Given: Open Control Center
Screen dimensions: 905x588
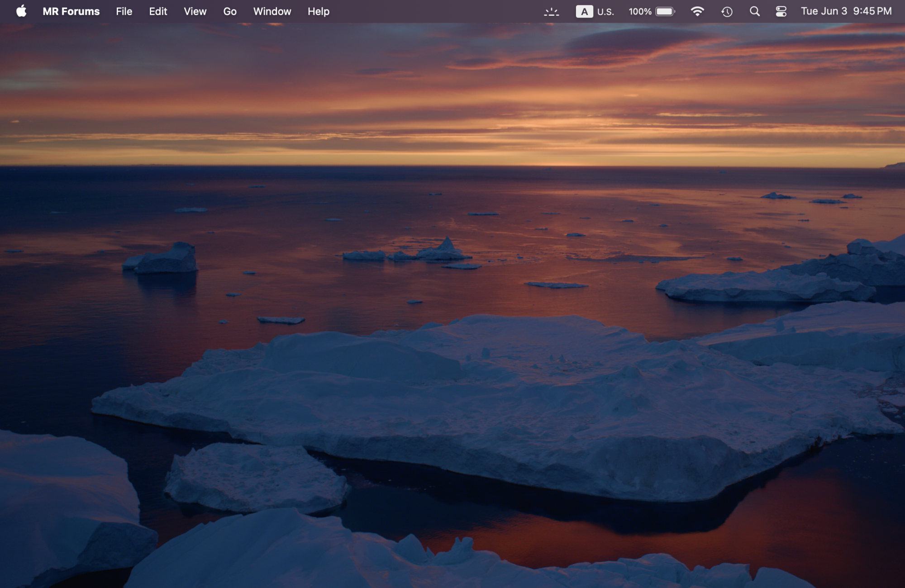Looking at the screenshot, I should tap(781, 12).
